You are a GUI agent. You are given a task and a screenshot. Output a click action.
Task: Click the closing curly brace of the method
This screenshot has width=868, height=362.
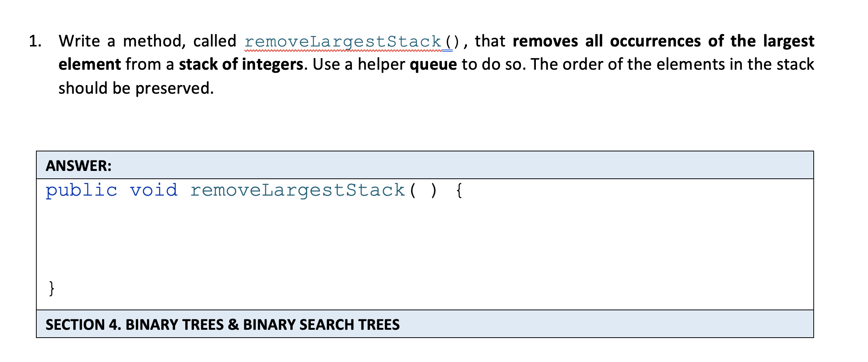(x=52, y=288)
